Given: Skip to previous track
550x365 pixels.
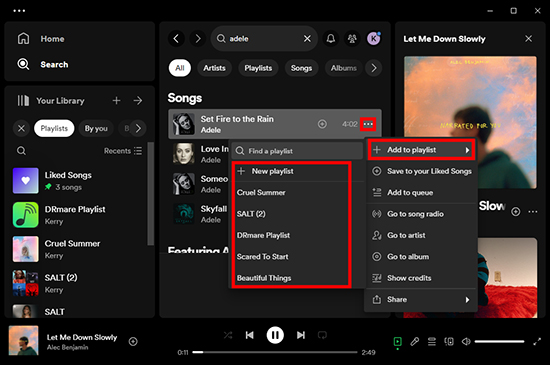Looking at the screenshot, I should 249,335.
